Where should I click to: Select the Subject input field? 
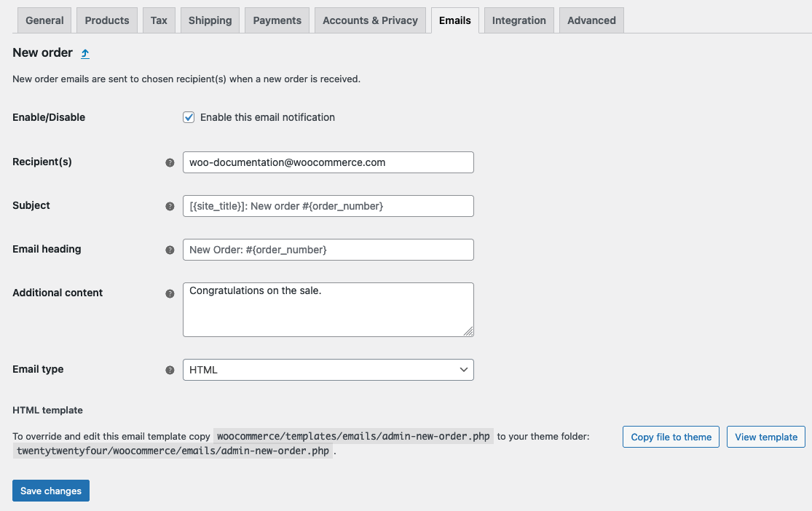point(328,206)
